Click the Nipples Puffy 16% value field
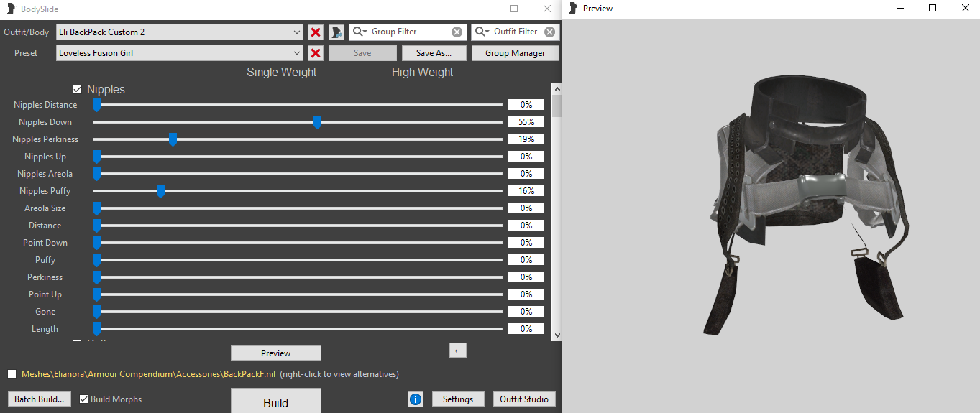This screenshot has height=413, width=980. coord(526,191)
